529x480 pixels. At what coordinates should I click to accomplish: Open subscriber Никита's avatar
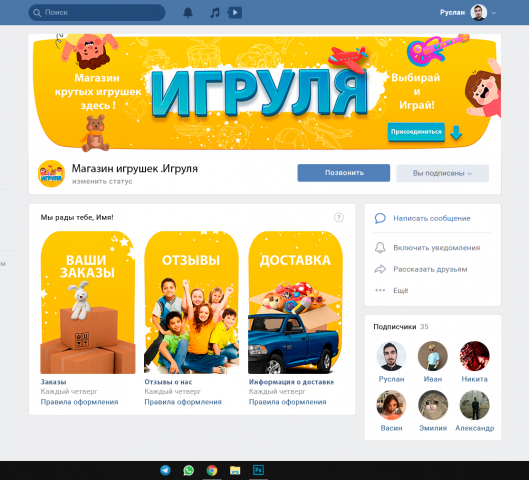[474, 356]
